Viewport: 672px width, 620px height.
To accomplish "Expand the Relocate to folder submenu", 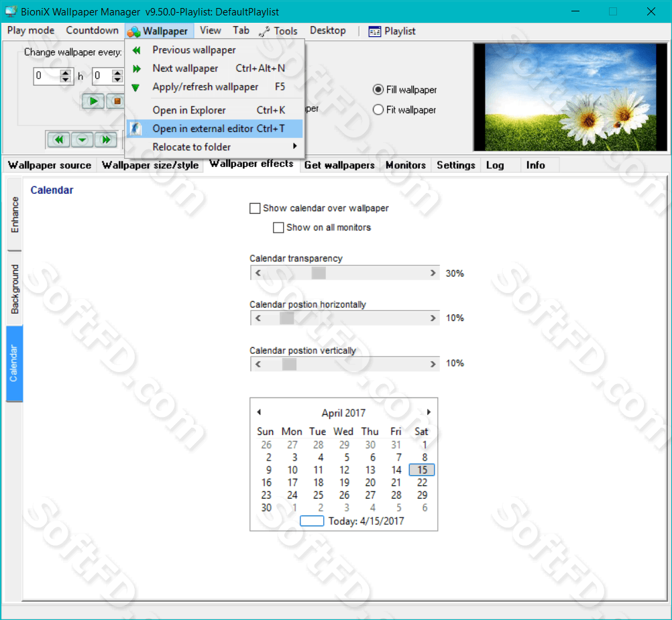I will (x=215, y=147).
